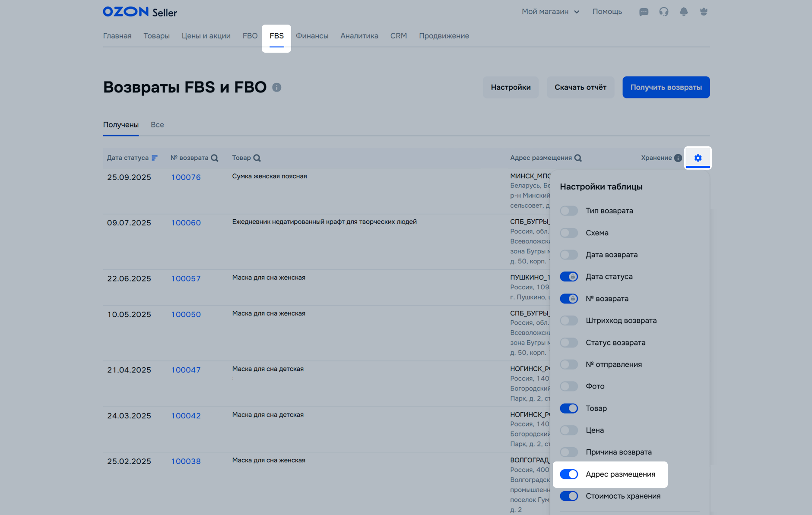The image size is (812, 515).
Task: Click Хранение column info icon
Action: [x=678, y=158]
